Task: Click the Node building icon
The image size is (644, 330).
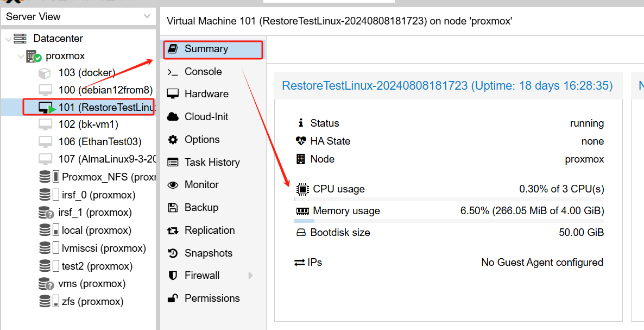Action: 301,159
